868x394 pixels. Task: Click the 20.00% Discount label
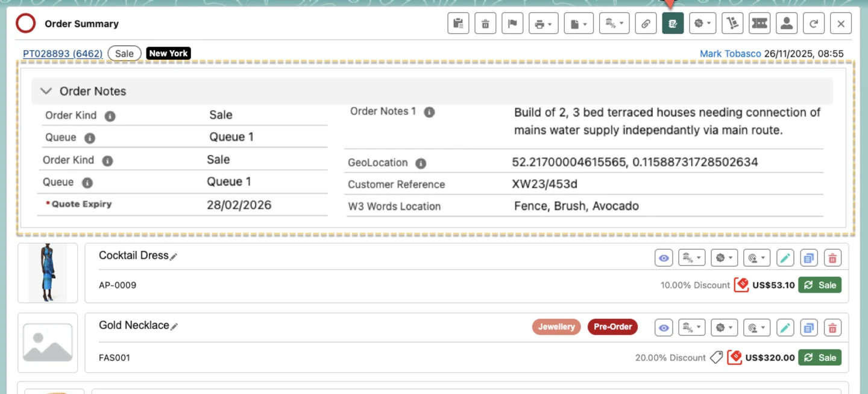coord(670,358)
